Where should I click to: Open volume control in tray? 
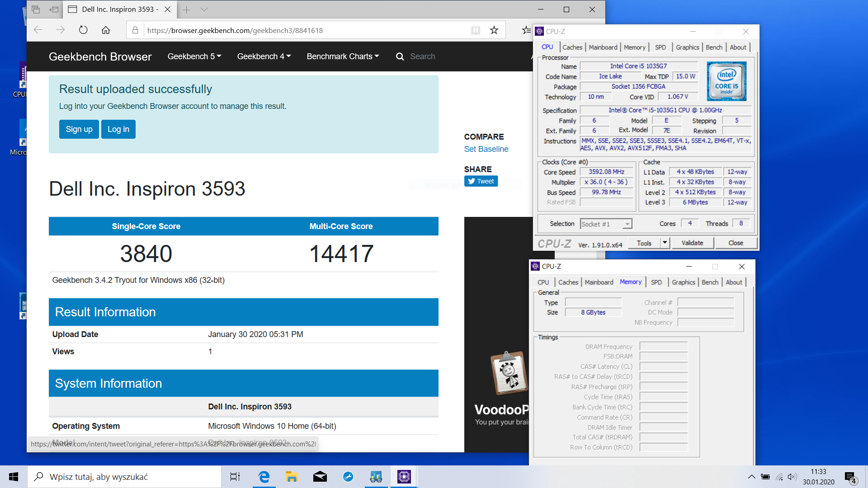[x=792, y=477]
